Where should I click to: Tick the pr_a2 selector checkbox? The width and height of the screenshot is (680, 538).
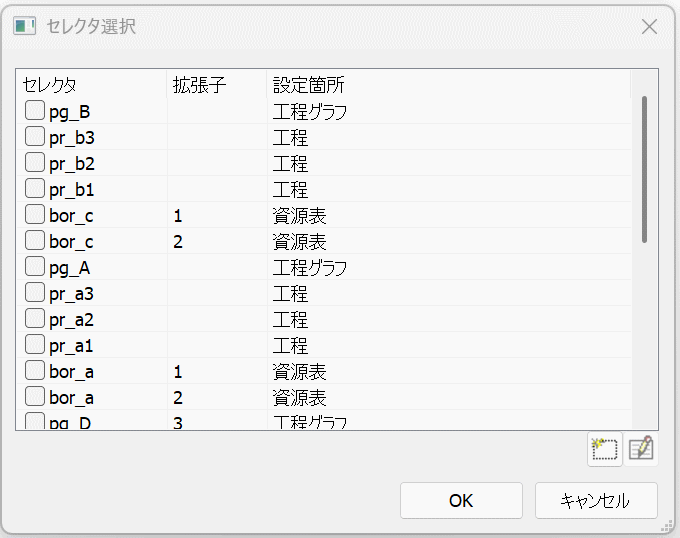pos(34,319)
